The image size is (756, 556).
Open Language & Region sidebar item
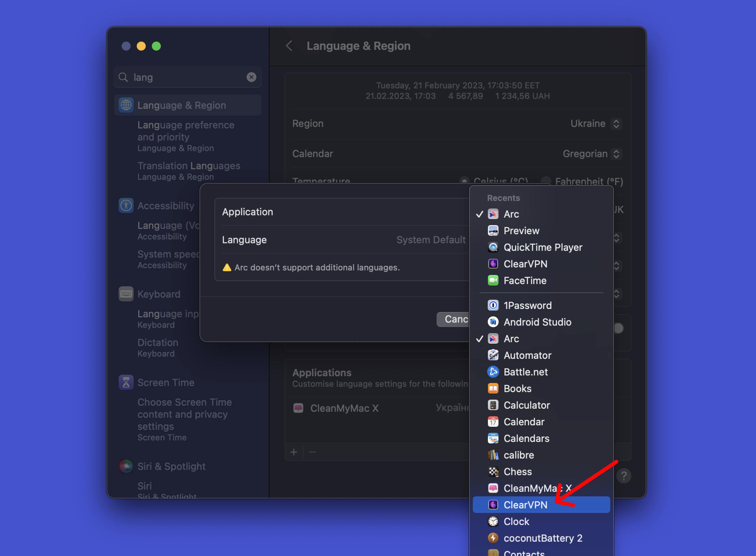coord(187,105)
